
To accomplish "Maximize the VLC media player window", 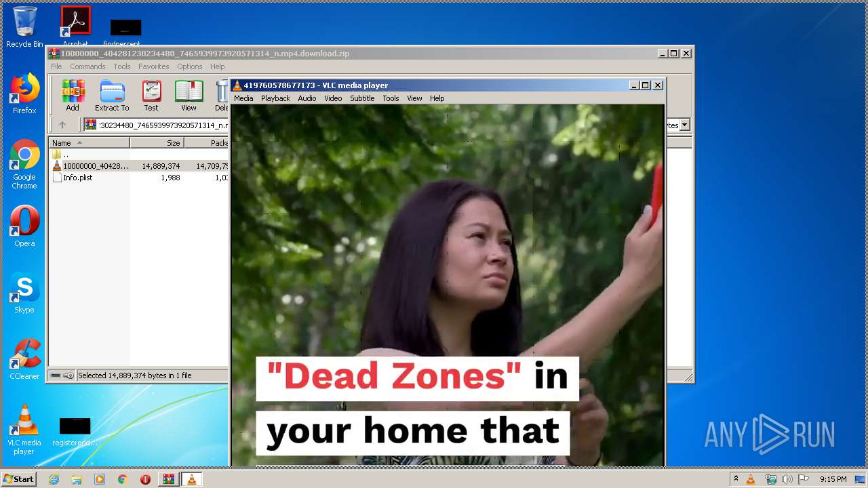I will click(x=646, y=85).
